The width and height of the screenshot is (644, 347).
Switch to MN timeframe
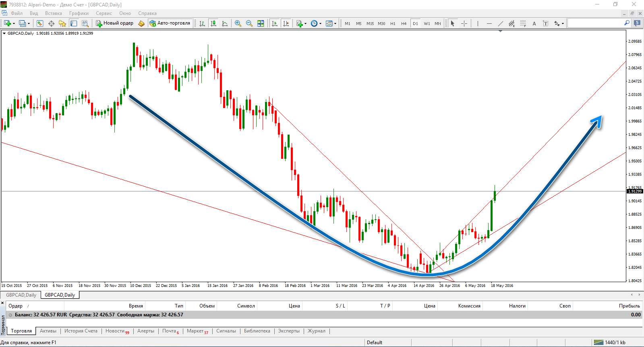(x=438, y=23)
